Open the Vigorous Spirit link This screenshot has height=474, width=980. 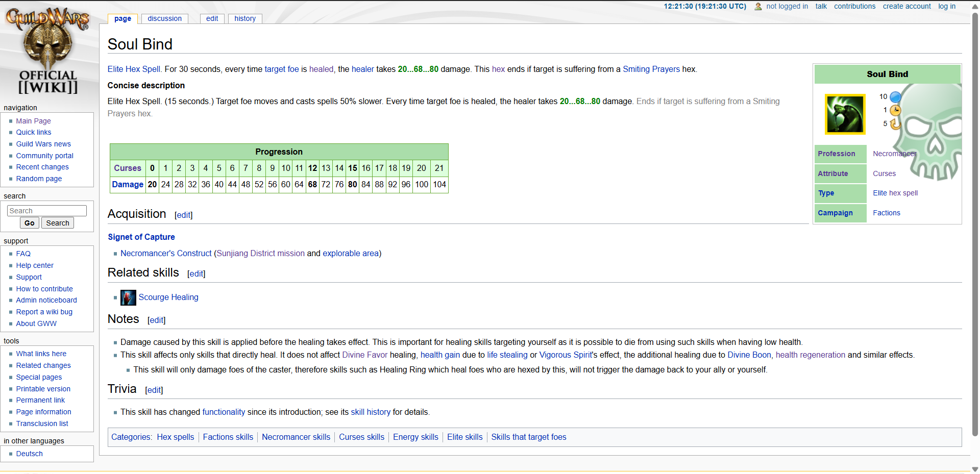coord(565,355)
